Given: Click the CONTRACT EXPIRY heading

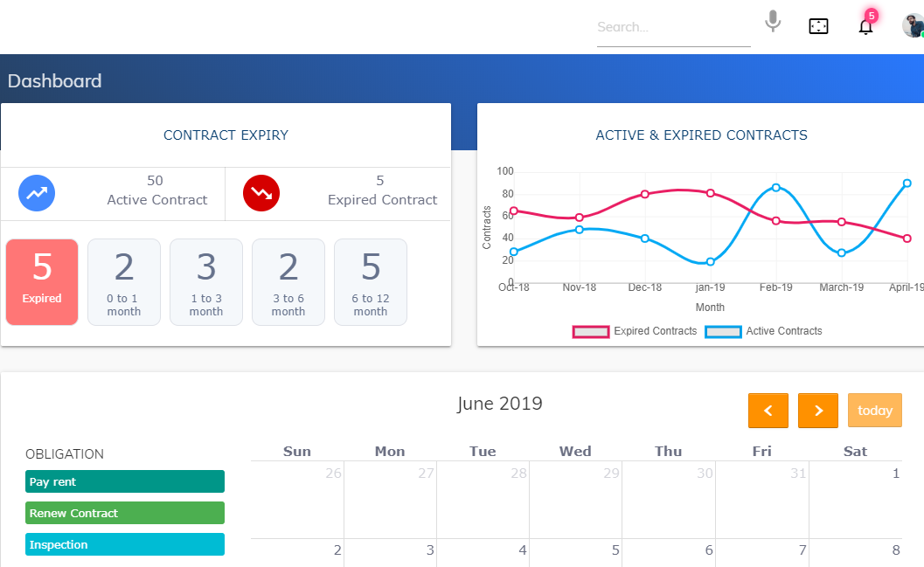Looking at the screenshot, I should point(226,135).
